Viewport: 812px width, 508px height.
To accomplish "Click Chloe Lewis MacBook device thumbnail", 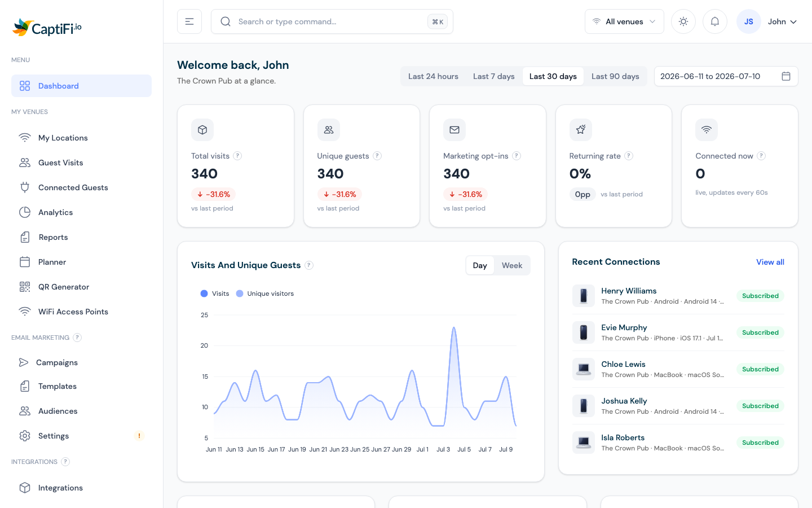I will click(584, 369).
